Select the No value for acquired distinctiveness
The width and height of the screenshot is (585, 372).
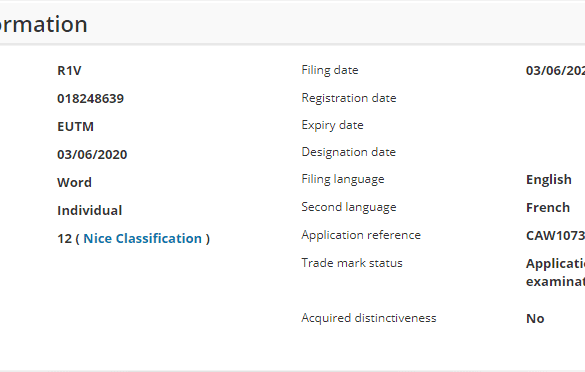coord(535,319)
